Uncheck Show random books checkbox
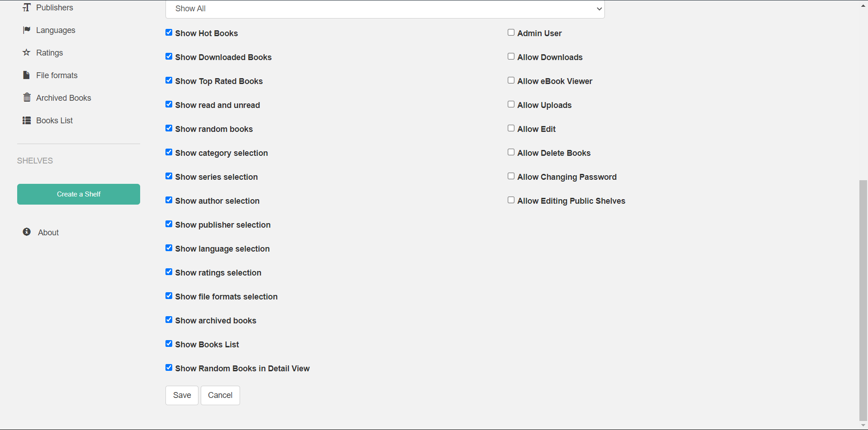The image size is (868, 430). (x=169, y=128)
